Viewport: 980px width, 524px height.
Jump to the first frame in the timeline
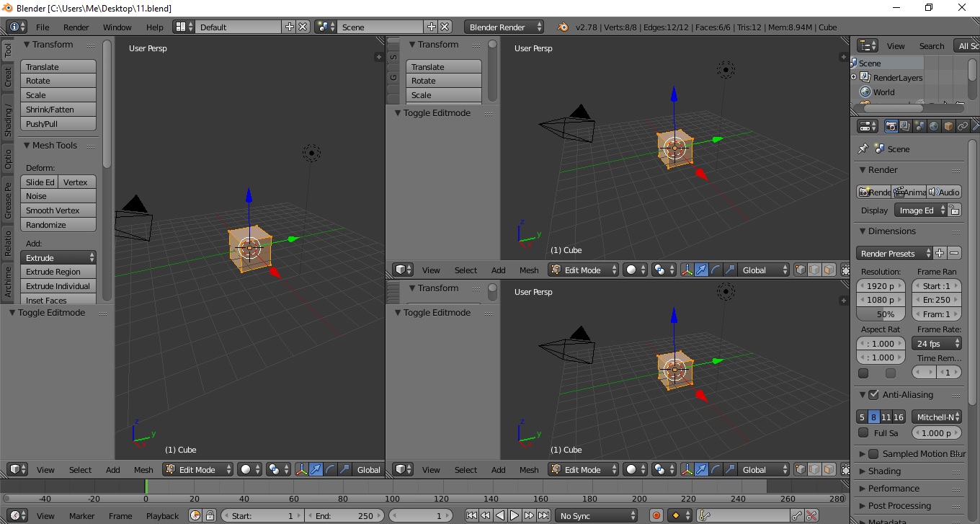(471, 515)
